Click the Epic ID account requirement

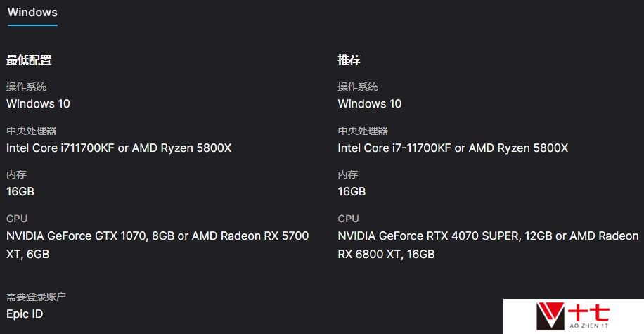pyautogui.click(x=25, y=314)
